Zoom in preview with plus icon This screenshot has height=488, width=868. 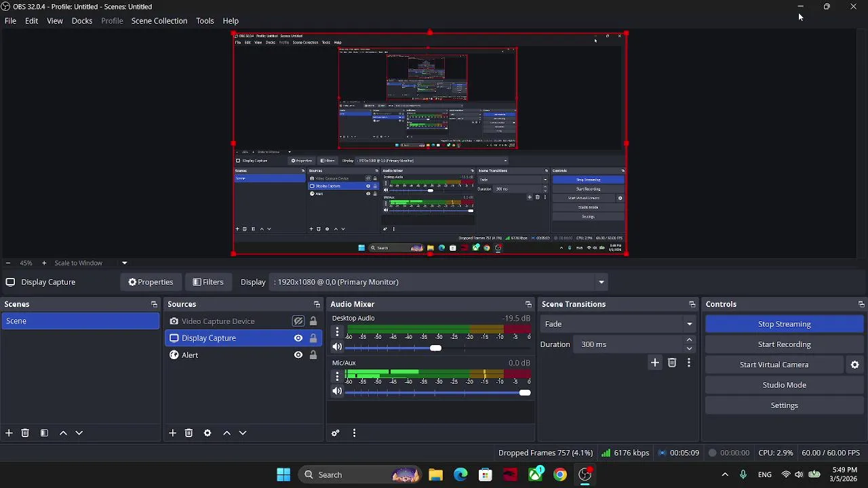point(44,263)
